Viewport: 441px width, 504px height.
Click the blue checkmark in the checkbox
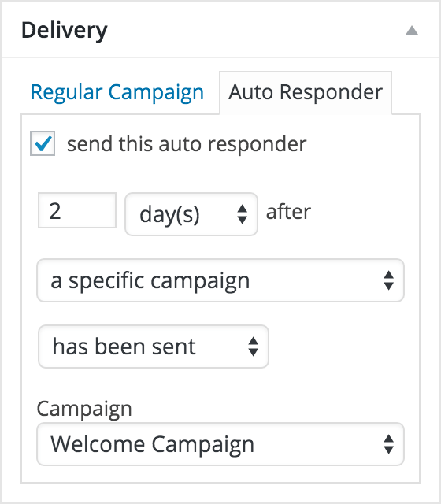tap(43, 143)
